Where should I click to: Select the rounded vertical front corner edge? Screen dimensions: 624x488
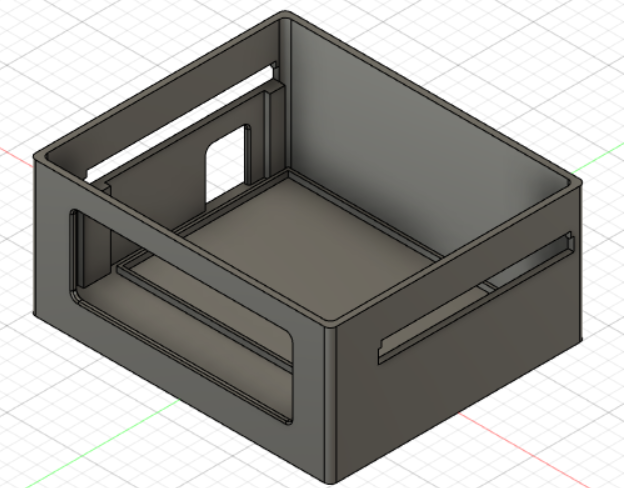[x=330, y=404]
